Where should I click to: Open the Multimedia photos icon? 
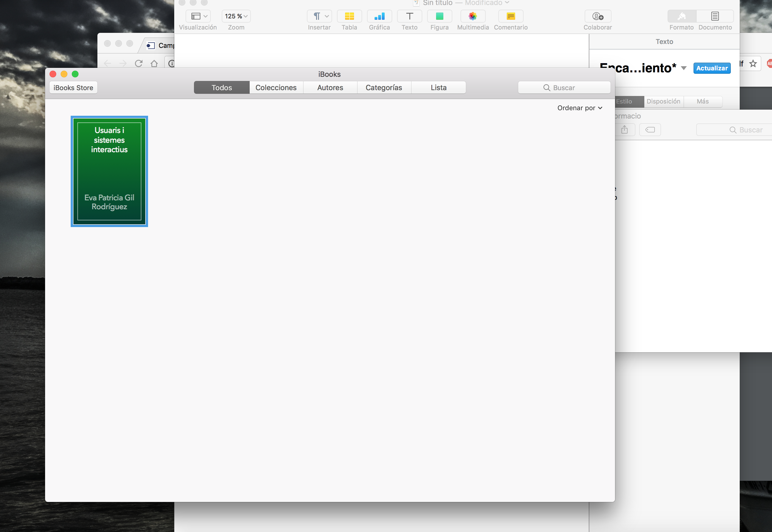(473, 16)
